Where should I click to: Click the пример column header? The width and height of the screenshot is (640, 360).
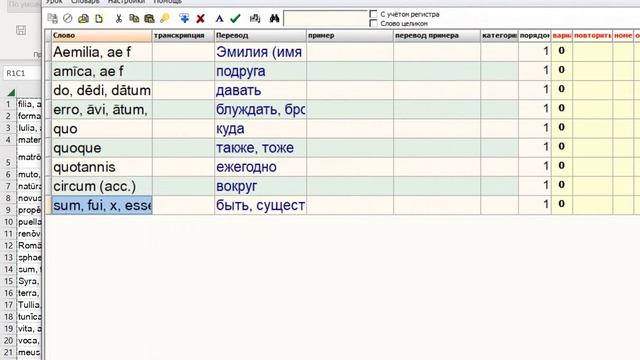[x=350, y=36]
